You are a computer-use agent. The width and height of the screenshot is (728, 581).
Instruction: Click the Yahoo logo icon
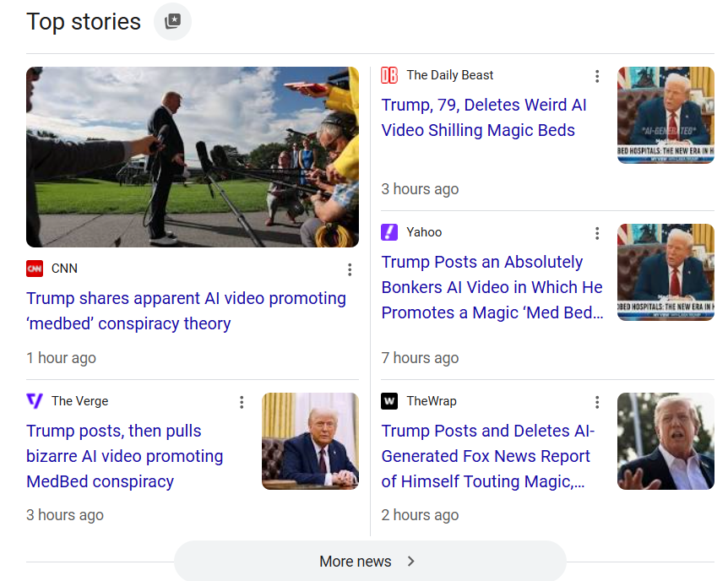point(389,232)
